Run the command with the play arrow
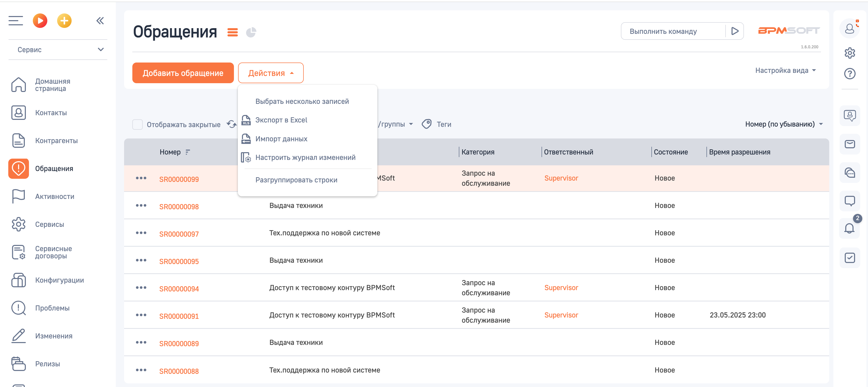868x387 pixels. pos(735,31)
